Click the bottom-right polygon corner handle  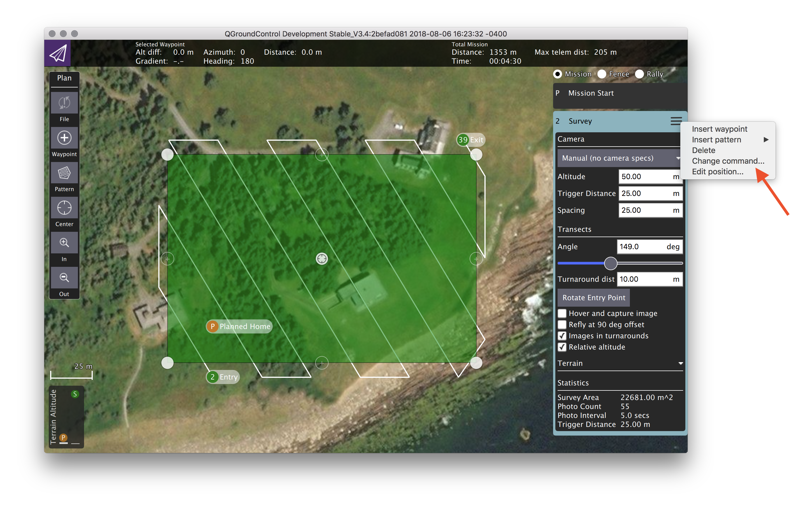[476, 363]
